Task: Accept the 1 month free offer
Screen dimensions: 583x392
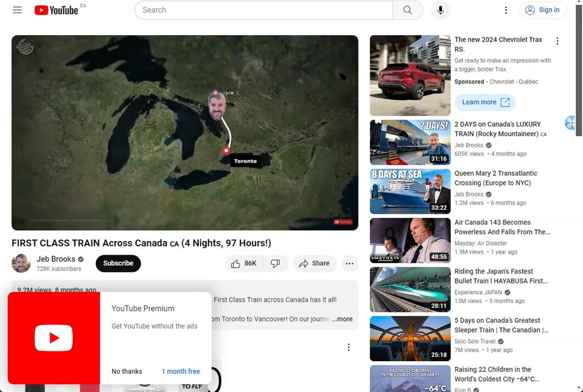Action: coord(181,371)
